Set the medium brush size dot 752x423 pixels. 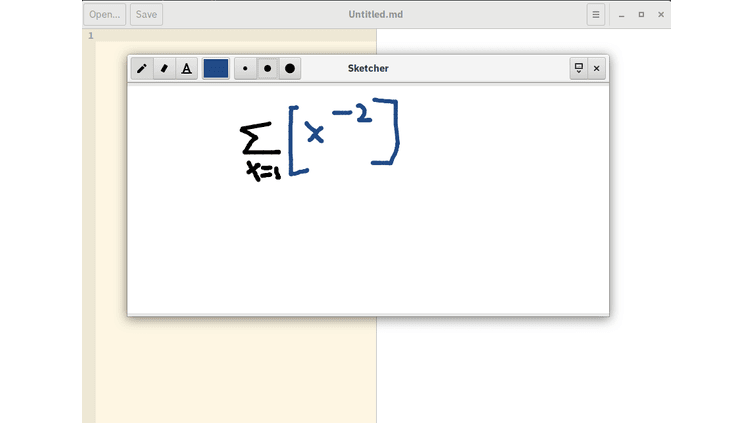pos(268,69)
